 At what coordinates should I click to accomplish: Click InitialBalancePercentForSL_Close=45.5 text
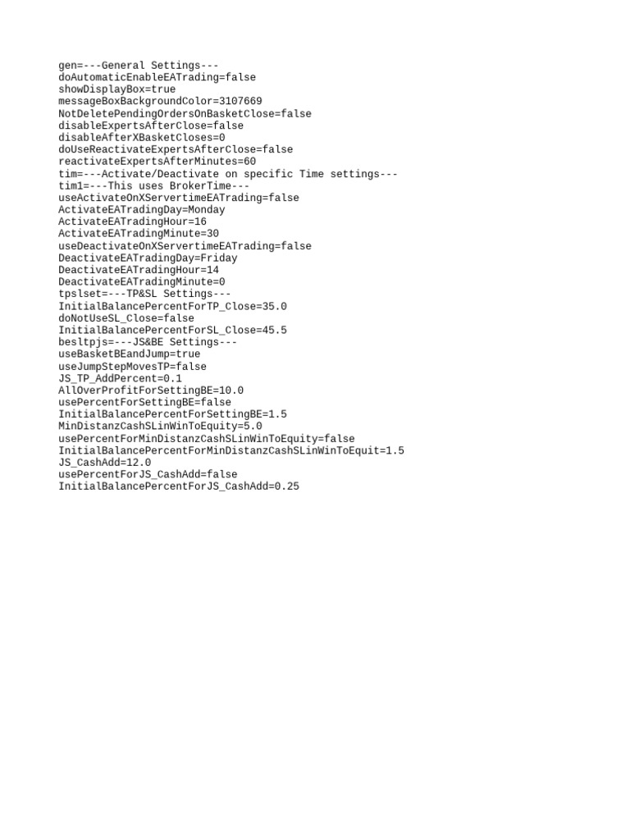tap(172, 330)
